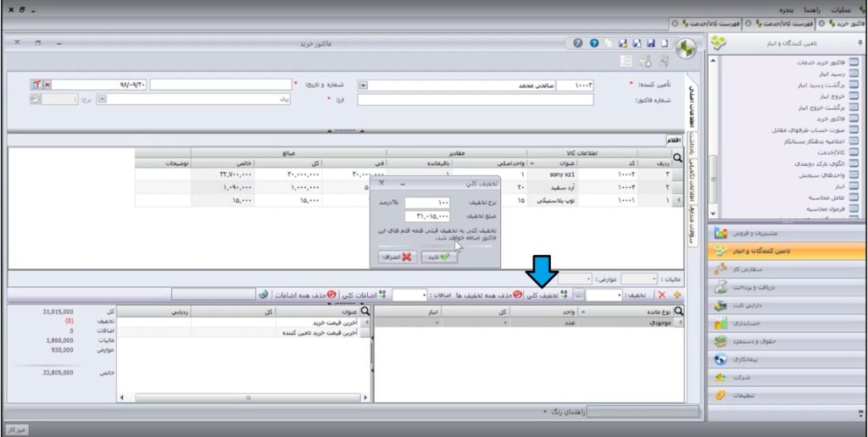
Task: Open the تامین کننده supplier dropdown arrow
Action: tap(363, 86)
